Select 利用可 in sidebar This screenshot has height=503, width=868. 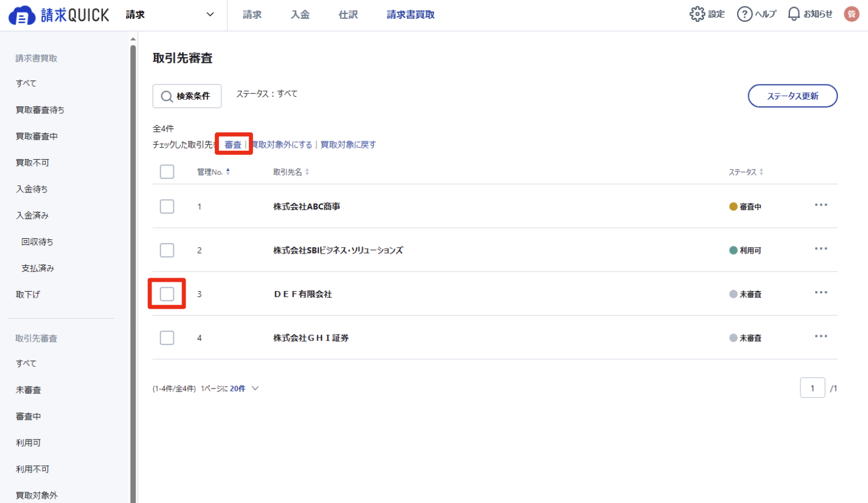point(28,443)
